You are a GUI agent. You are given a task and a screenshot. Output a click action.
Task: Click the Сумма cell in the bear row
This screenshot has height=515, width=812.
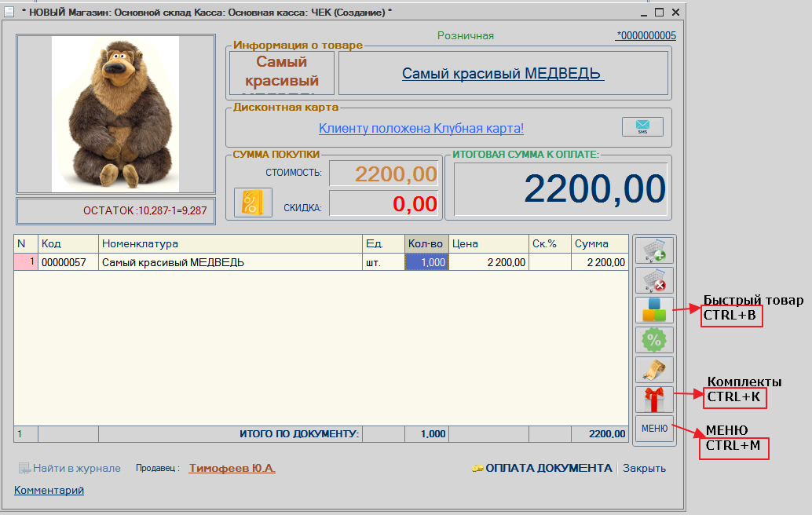click(600, 262)
